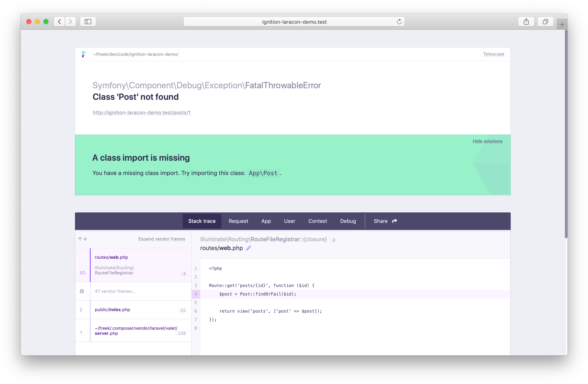Click the highlighted line 4 findOrFail code
The image size is (588, 384).
tap(257, 294)
